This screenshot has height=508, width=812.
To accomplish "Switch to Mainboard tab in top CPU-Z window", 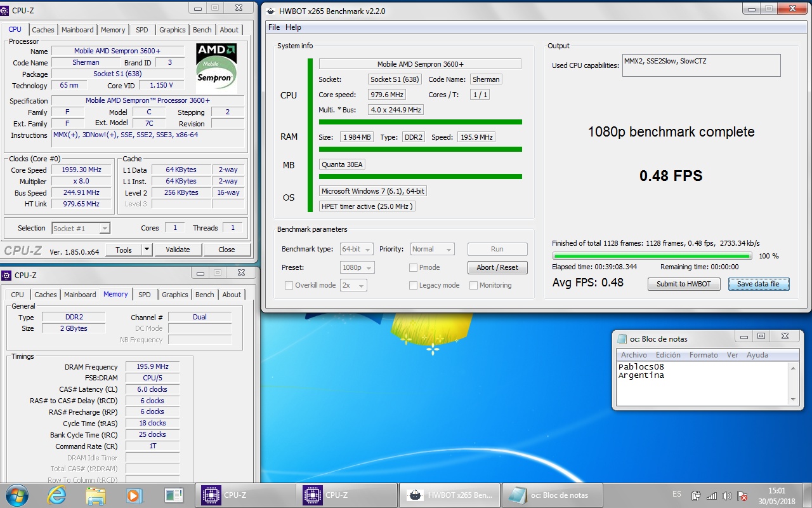I will pos(77,30).
